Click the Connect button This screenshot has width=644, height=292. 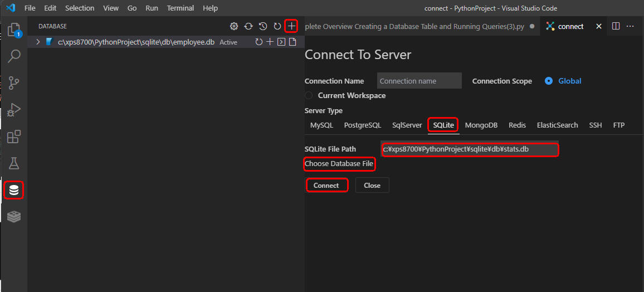(x=326, y=185)
